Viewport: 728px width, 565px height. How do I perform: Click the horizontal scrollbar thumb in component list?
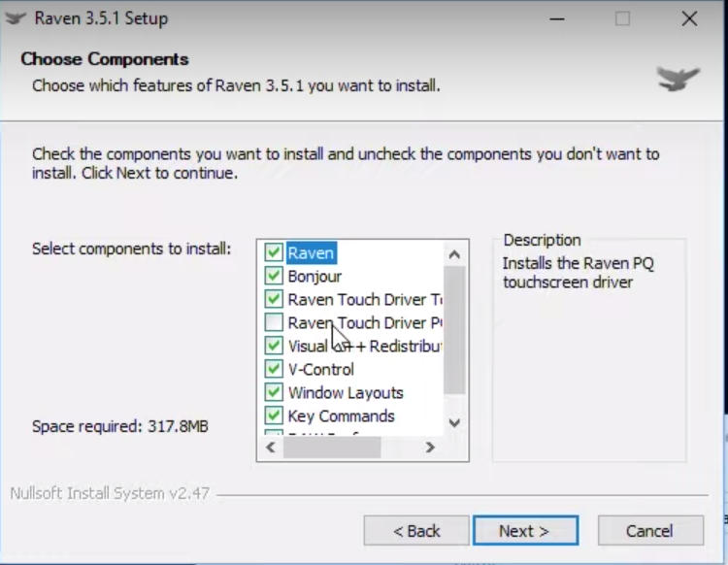[332, 448]
